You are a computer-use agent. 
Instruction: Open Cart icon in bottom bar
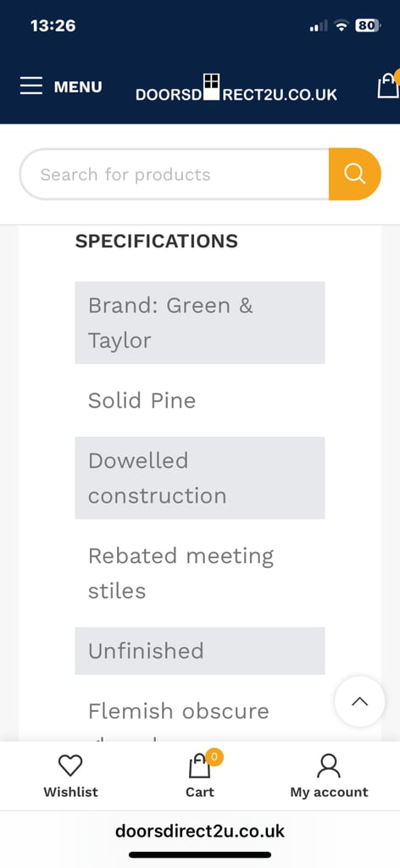[x=200, y=766]
